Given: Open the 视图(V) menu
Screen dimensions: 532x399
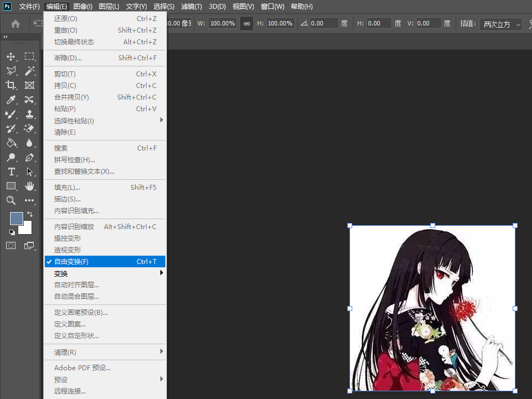Looking at the screenshot, I should coord(243,7).
